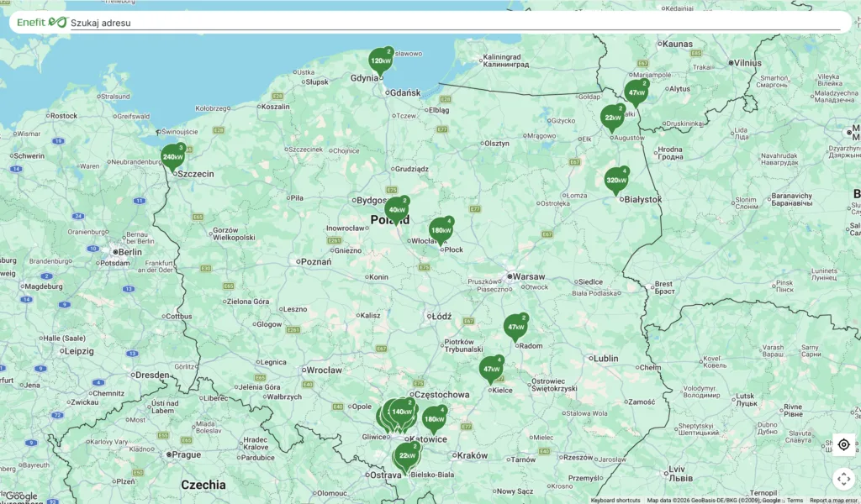Open the 320kW marker near Białystok
Screen dimensions: 861x504
(616, 180)
